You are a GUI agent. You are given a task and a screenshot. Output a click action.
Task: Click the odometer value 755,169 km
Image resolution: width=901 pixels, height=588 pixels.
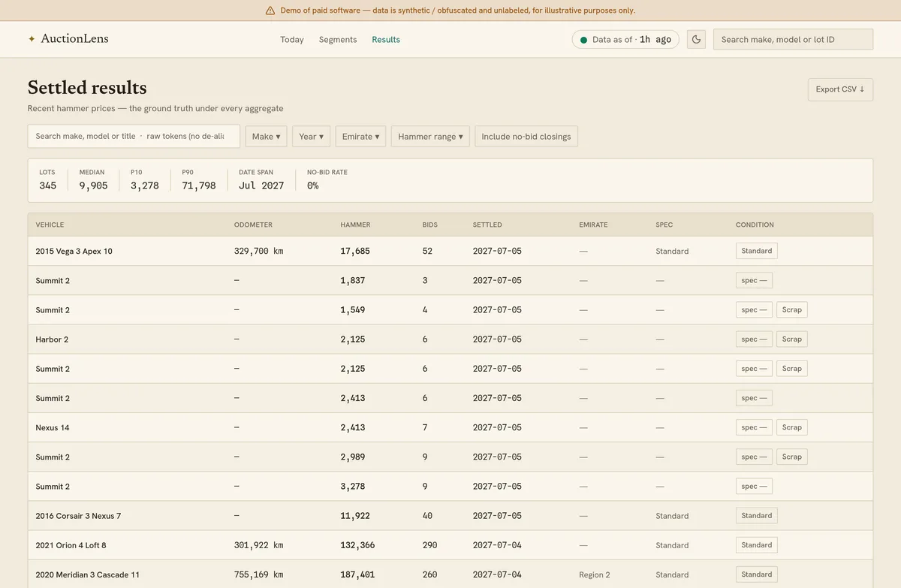259,574
